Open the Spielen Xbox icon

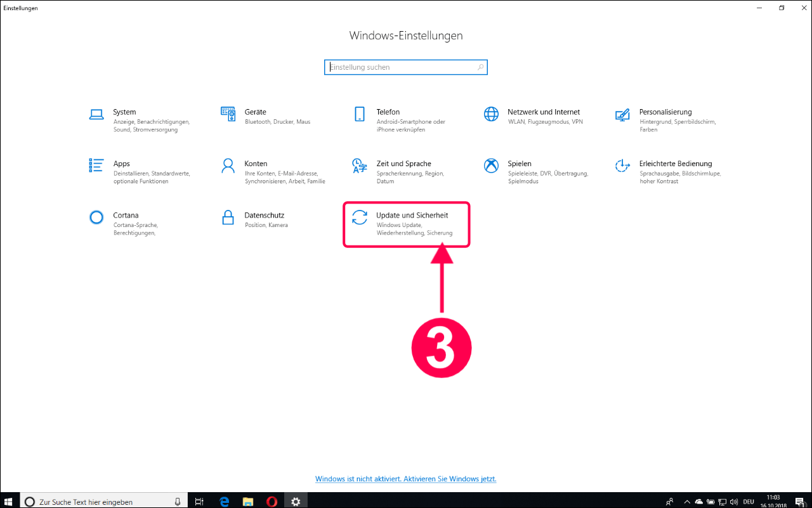click(x=491, y=166)
